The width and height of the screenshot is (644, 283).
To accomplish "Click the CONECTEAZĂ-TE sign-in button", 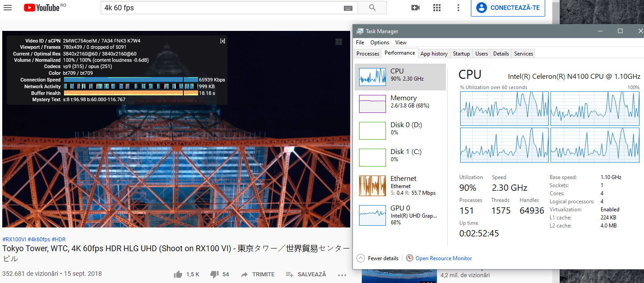I will 508,8.
